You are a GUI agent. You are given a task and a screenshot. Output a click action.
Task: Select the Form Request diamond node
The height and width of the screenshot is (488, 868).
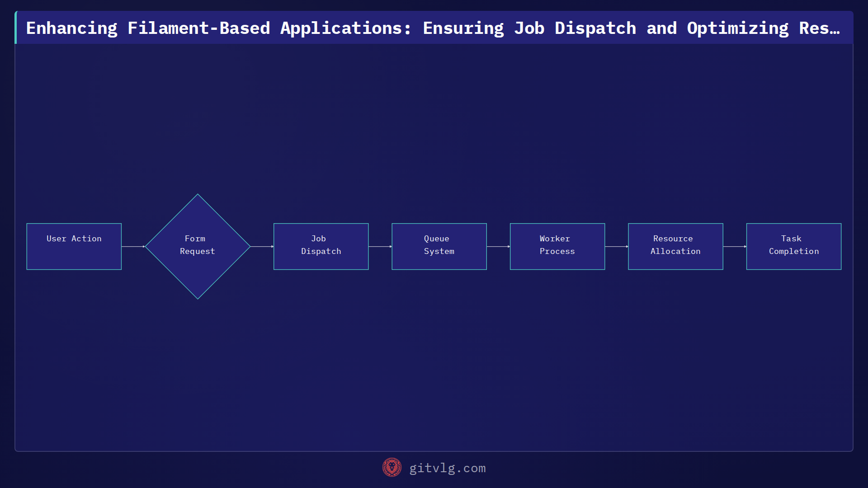pos(198,247)
